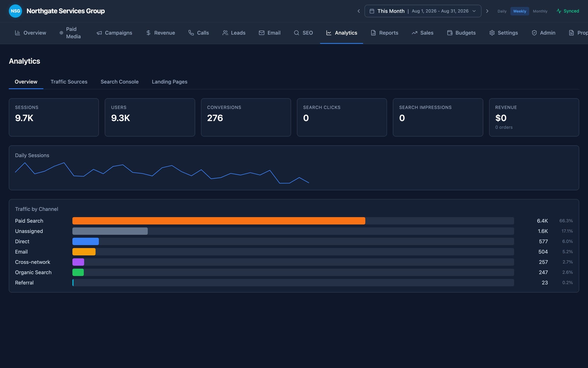Click the Northgate Services Group title
The height and width of the screenshot is (368, 588).
pyautogui.click(x=65, y=11)
